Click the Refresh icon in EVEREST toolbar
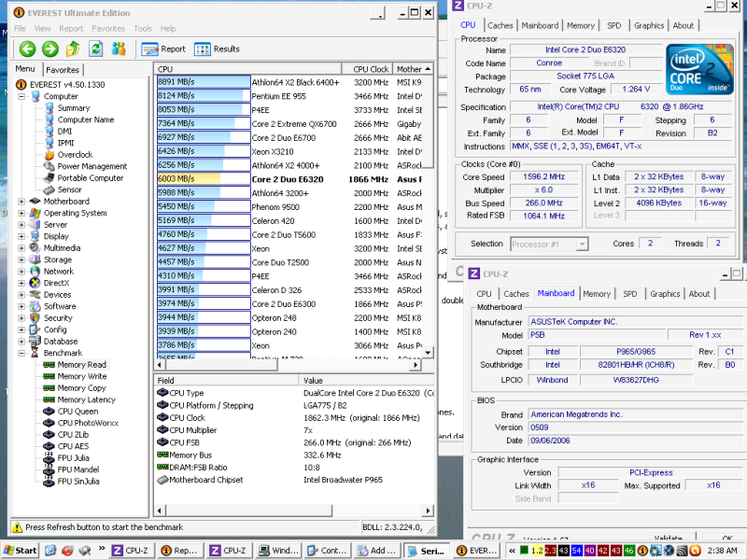Screen dimensions: 747x560 tap(96, 49)
